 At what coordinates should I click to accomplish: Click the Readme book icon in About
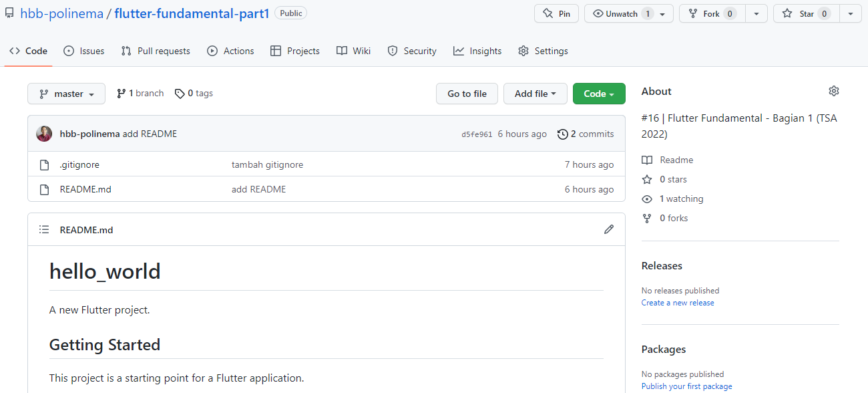click(x=646, y=160)
